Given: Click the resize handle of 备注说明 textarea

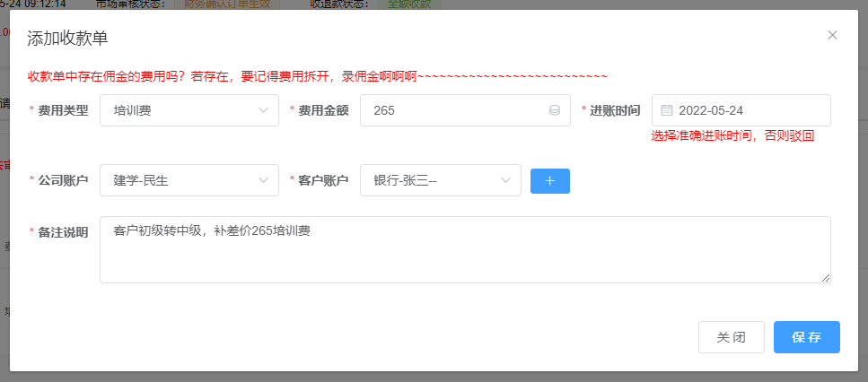Looking at the screenshot, I should point(826,279).
